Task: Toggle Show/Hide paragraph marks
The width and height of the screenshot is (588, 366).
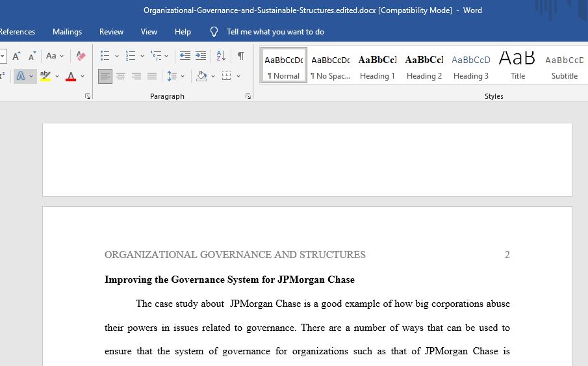Action: point(241,56)
